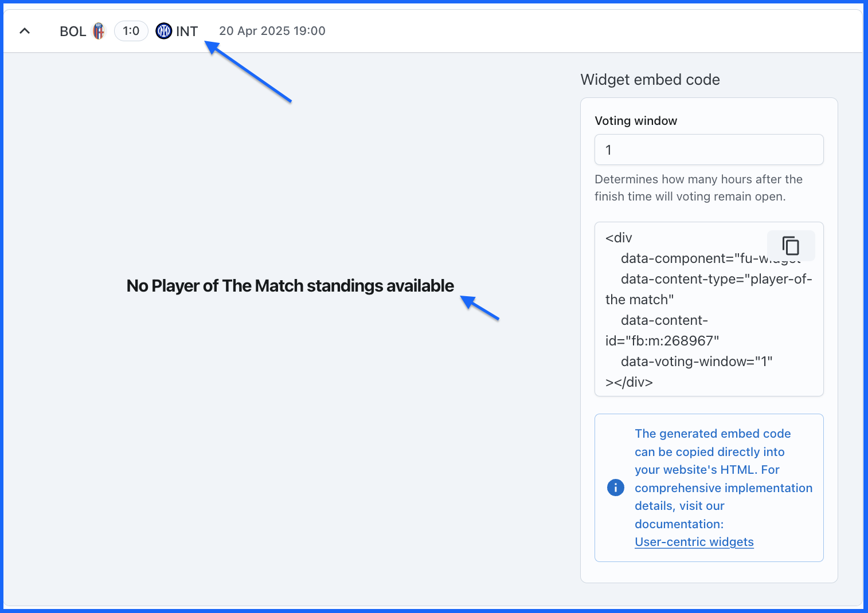Focus the Voting window input field

[709, 150]
